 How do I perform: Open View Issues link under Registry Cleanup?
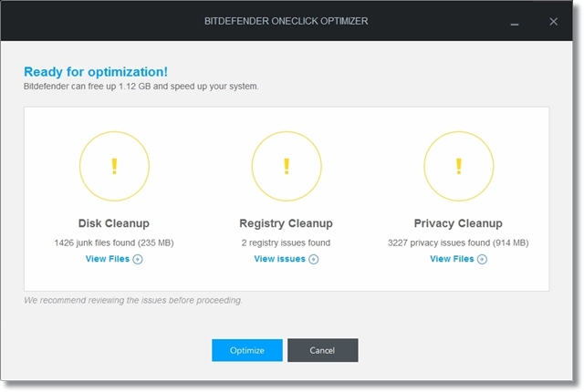(x=279, y=259)
